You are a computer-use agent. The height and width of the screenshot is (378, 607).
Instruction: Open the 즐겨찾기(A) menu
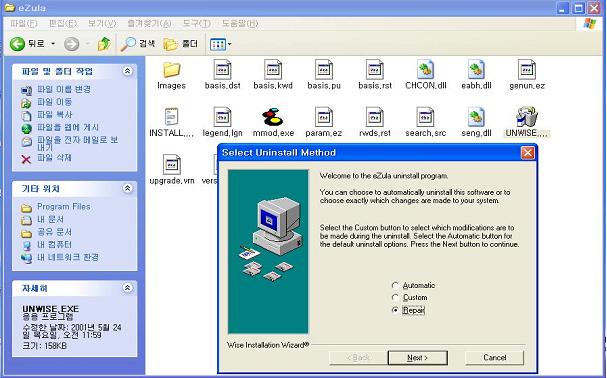click(149, 24)
